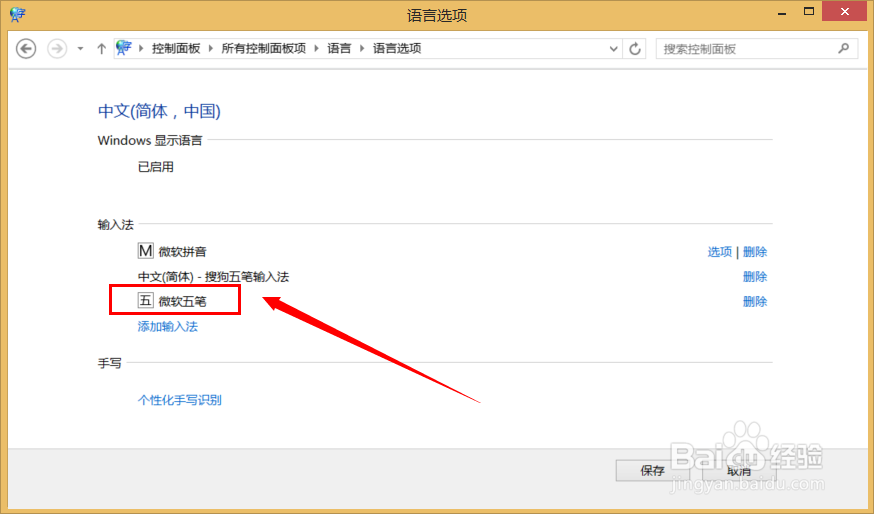This screenshot has width=874, height=514.
Task: Click the window title bar language icon
Action: (x=17, y=14)
